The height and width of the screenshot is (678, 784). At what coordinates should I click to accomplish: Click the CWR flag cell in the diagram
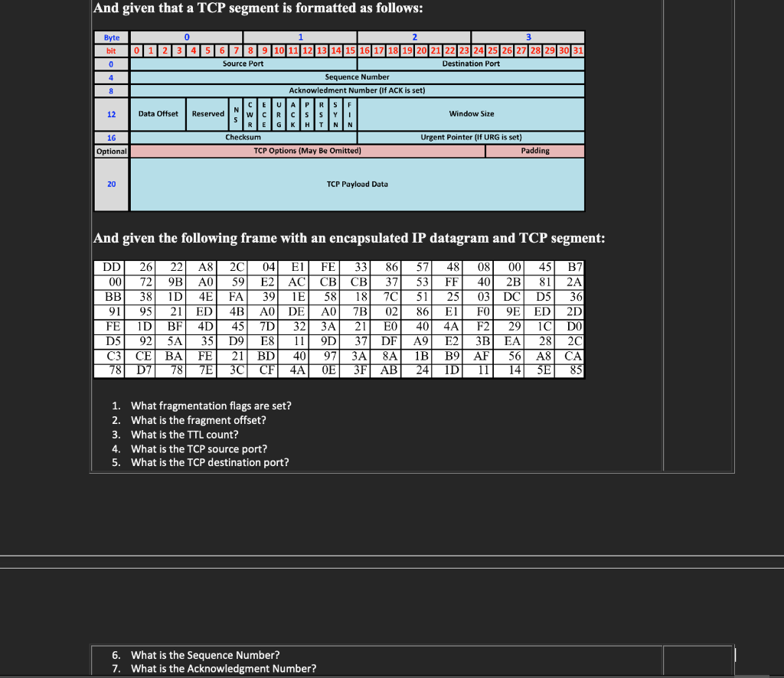point(250,114)
